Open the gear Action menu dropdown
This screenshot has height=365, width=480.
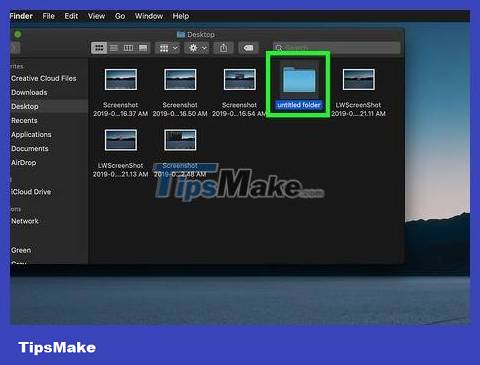click(197, 48)
